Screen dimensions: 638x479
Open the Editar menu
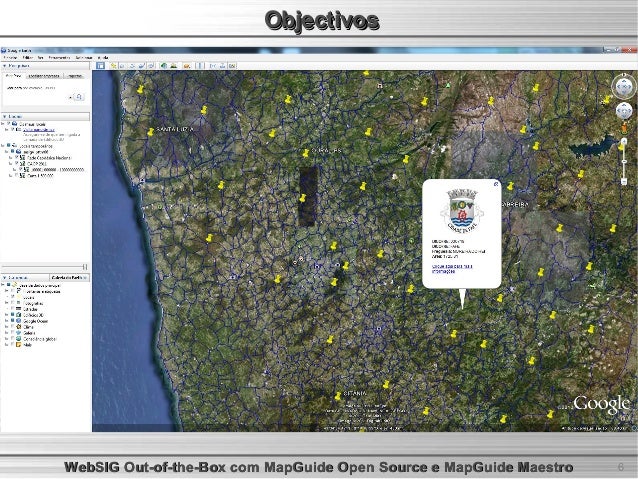(27, 58)
